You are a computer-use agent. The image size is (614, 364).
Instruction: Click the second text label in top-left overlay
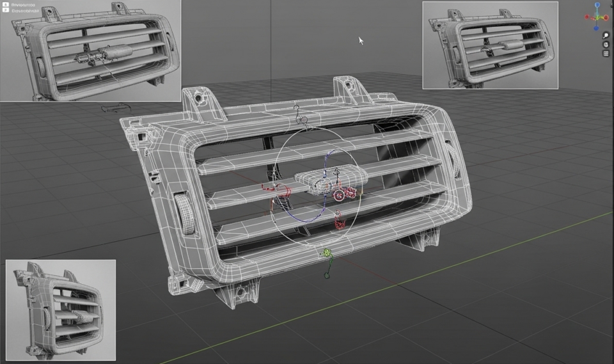24,10
